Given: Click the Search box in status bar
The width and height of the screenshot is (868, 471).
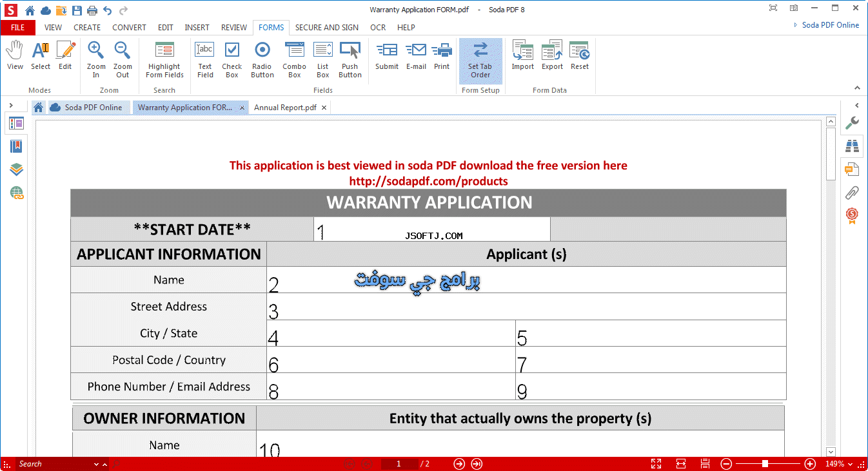Looking at the screenshot, I should 54,464.
